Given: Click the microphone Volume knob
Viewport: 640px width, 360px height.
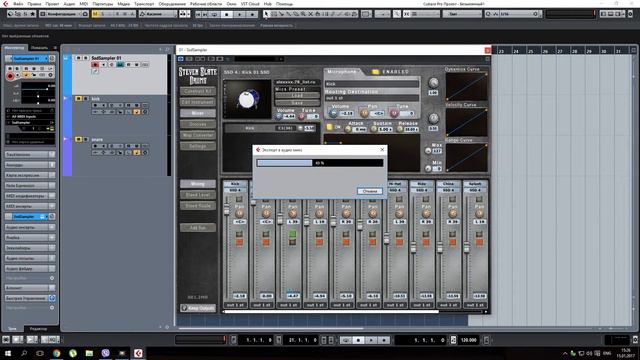Looking at the screenshot, I should 333,113.
